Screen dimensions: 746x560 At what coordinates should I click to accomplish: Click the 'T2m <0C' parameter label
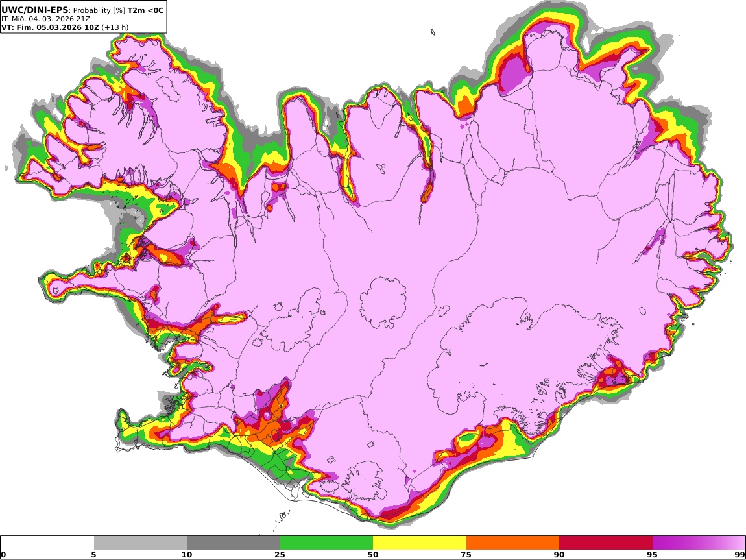[x=145, y=10]
